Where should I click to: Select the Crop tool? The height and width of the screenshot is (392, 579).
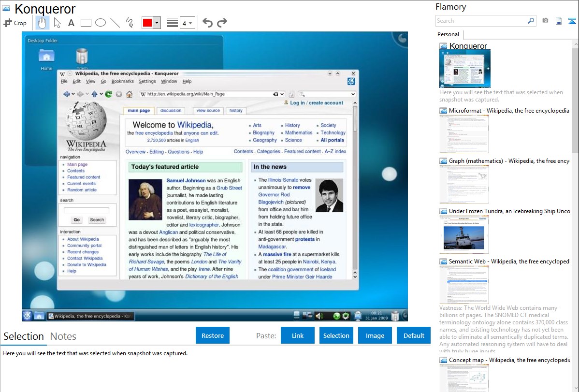[15, 23]
